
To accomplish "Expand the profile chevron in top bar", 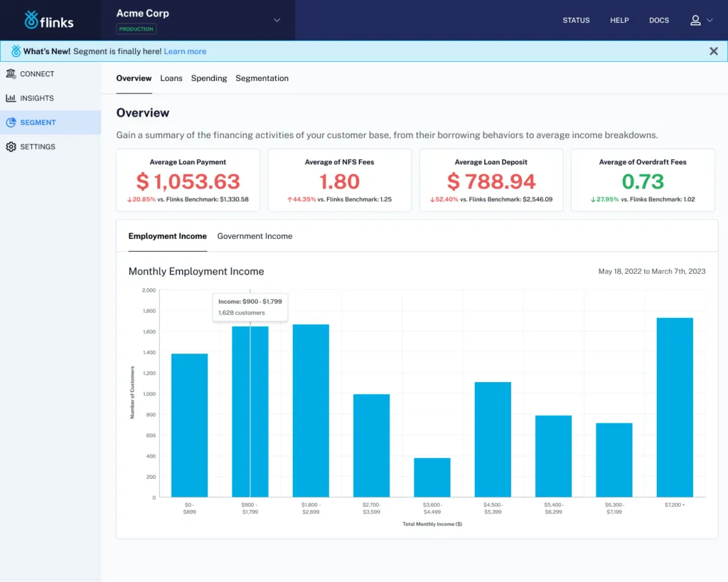I will pos(708,21).
